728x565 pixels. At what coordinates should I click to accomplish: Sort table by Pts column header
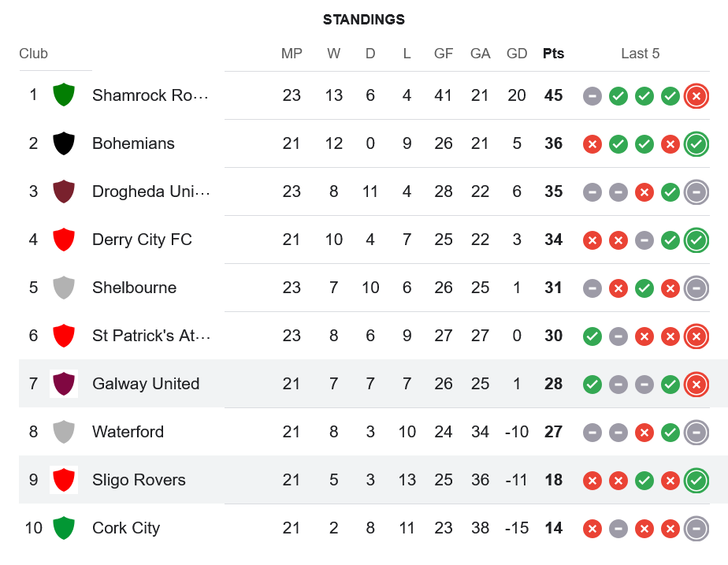[x=553, y=54]
